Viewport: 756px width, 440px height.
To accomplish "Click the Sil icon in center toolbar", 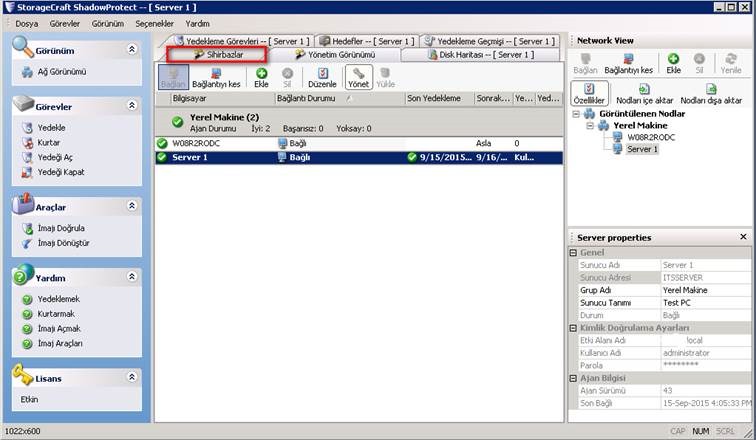I will [287, 78].
